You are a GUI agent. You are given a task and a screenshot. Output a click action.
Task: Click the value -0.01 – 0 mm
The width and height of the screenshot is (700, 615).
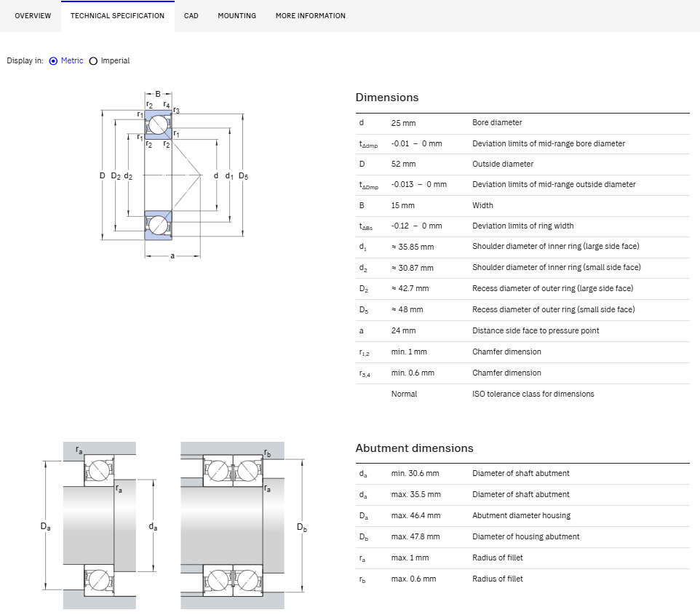click(x=416, y=143)
